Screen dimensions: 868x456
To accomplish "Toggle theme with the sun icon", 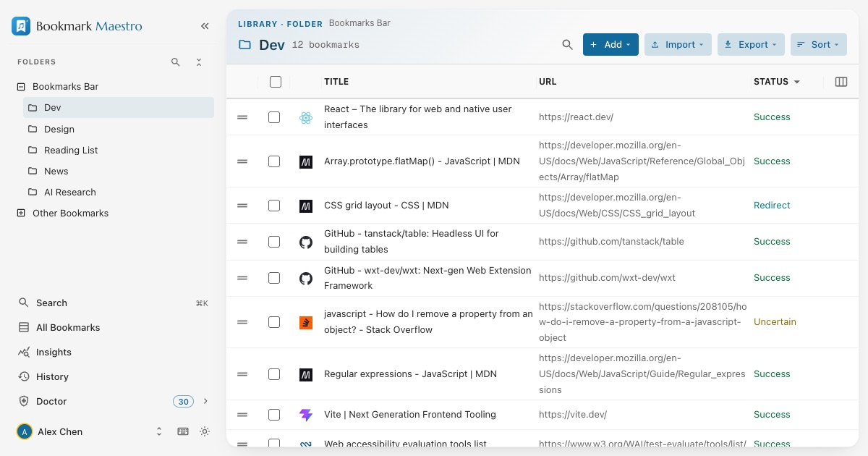I will (205, 431).
